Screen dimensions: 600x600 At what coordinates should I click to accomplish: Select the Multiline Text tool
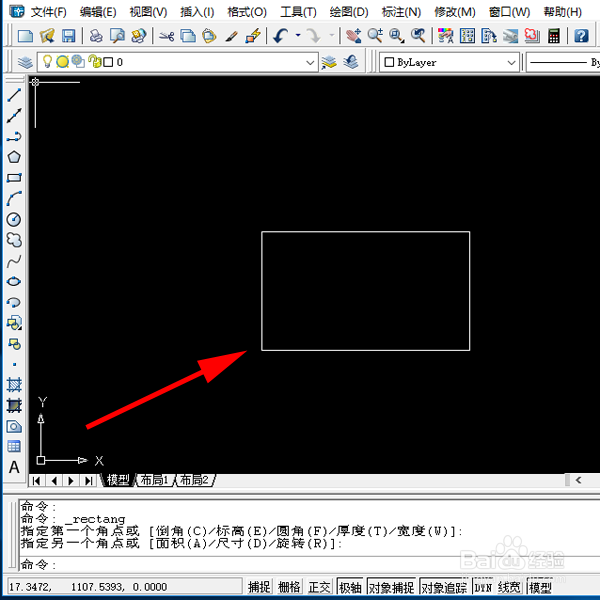tap(14, 467)
